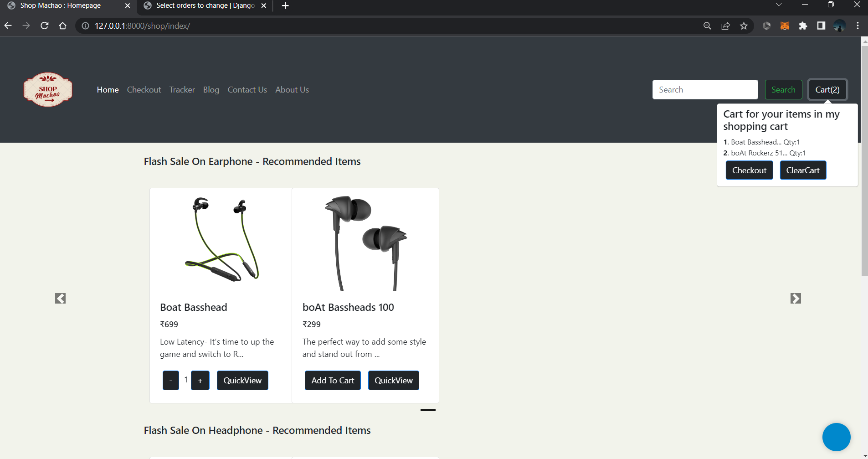Open the Chrome three-dot menu

pyautogui.click(x=858, y=26)
